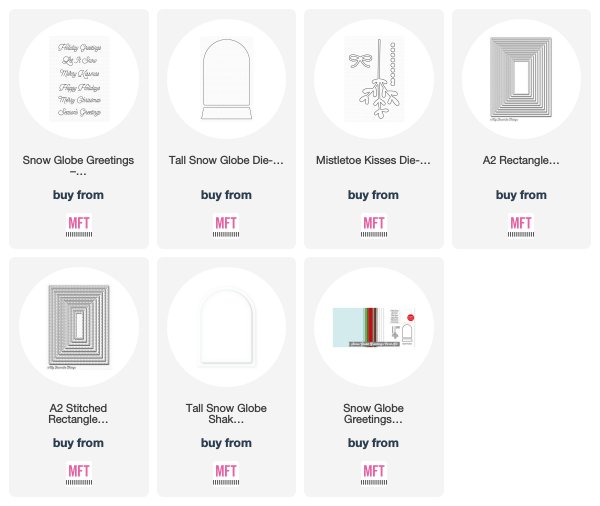Click 'buy from' under Tall Snow Globe Shaker

[226, 443]
